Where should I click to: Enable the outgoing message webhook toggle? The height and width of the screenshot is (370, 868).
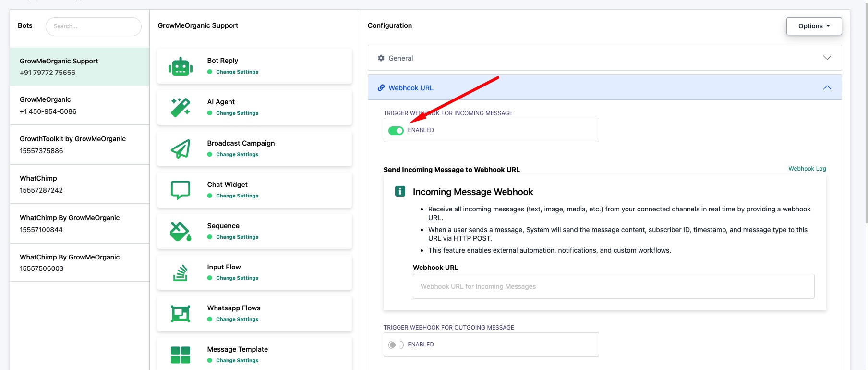pyautogui.click(x=396, y=345)
